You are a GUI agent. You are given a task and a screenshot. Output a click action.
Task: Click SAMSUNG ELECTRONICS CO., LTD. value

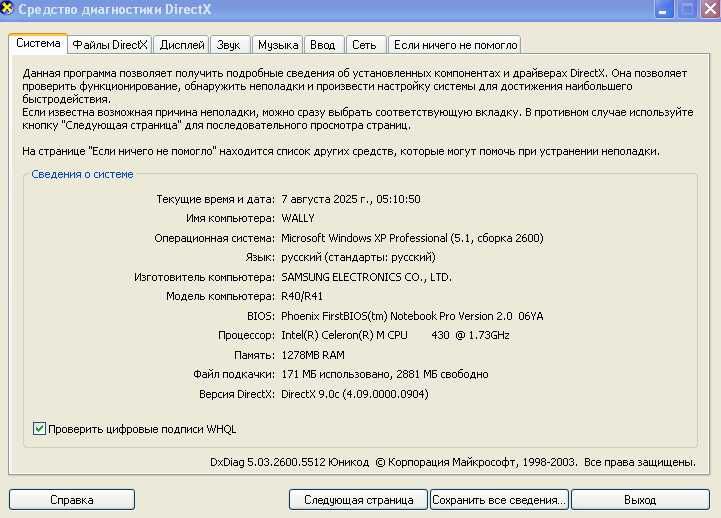(366, 277)
